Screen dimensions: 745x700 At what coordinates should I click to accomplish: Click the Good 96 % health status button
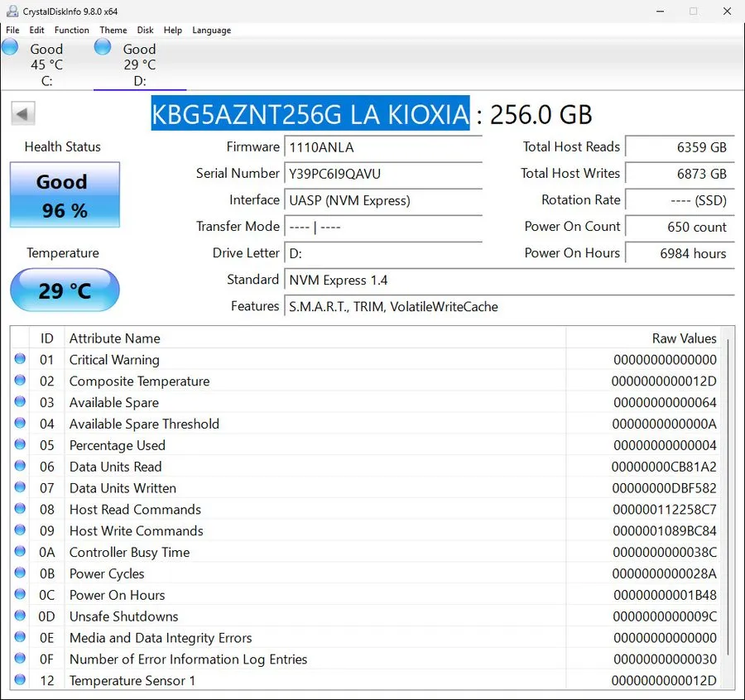[65, 194]
